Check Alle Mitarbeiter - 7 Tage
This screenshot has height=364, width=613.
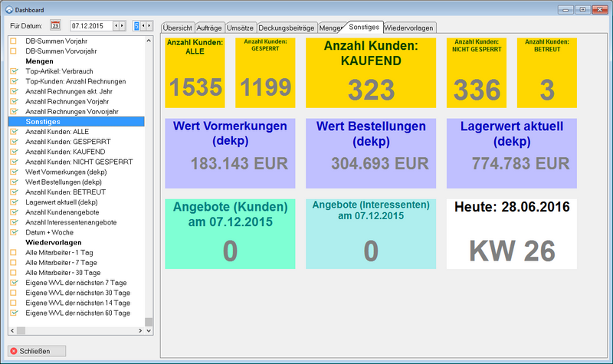pyautogui.click(x=14, y=263)
